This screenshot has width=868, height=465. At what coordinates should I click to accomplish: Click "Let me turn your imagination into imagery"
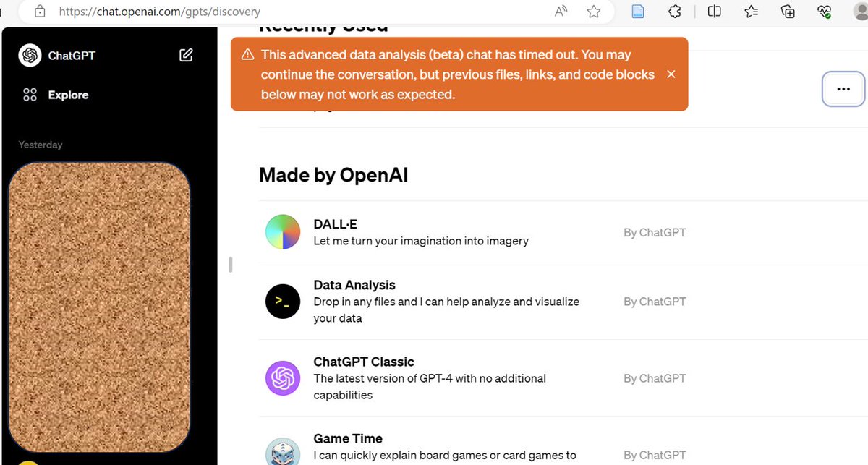(x=421, y=241)
